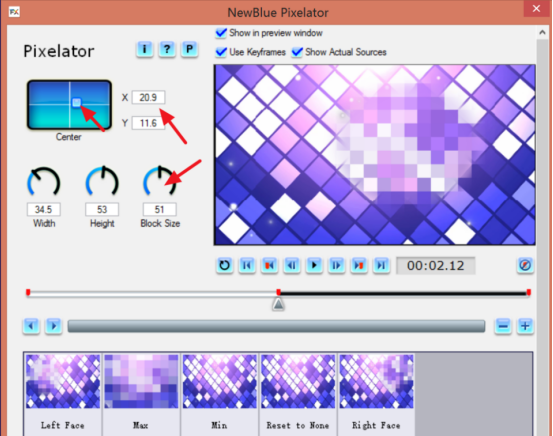Zoom out the timeline with minus button

tap(503, 326)
